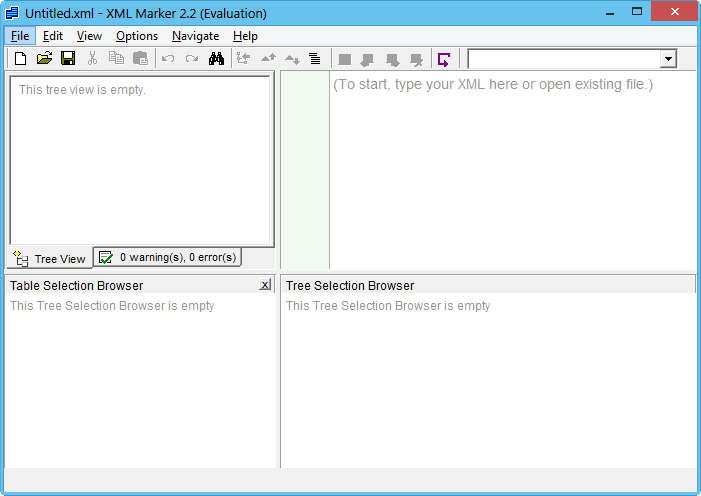Click the 'Table Selection Browser' title
Image resolution: width=701 pixels, height=496 pixels.
[76, 285]
